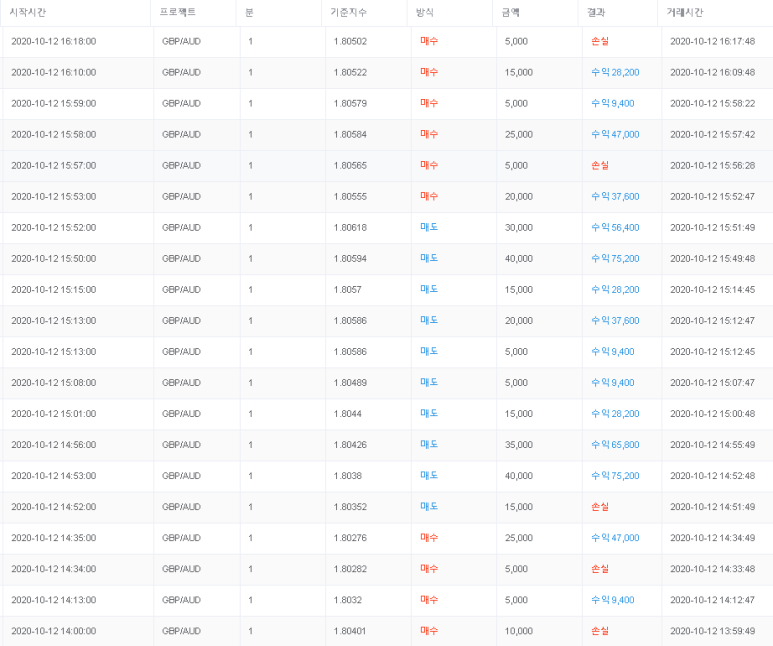Screen dimensions: 773x646
Task: Click base index value 1.80352
Action: 351,507
